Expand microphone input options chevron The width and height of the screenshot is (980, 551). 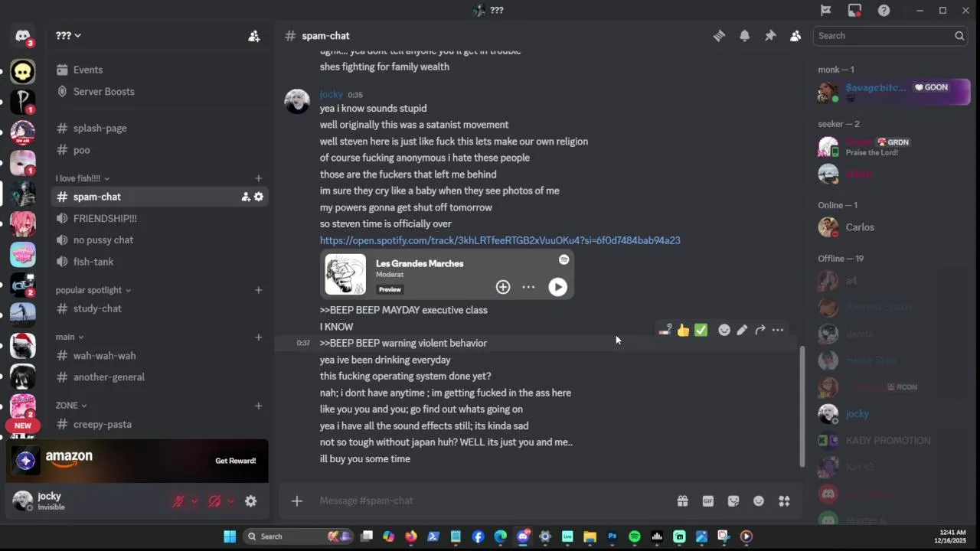coord(194,501)
